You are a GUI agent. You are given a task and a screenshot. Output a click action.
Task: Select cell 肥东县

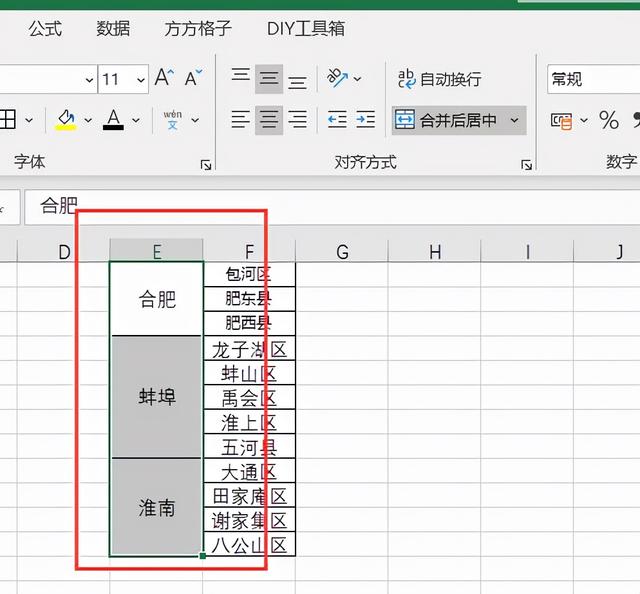(249, 299)
